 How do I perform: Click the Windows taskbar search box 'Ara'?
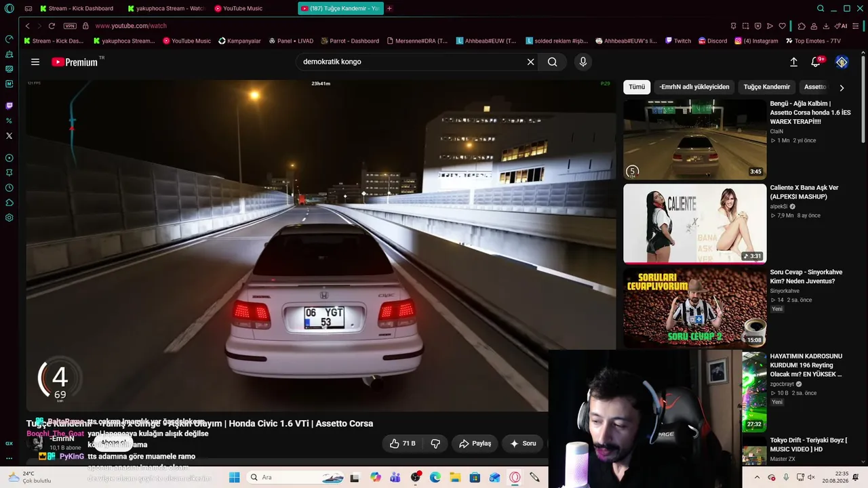tap(294, 477)
